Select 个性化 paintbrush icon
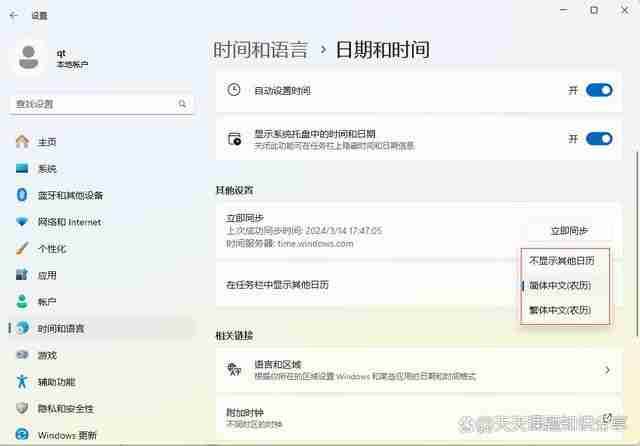Screen dimensions: 640x446 coord(22,249)
